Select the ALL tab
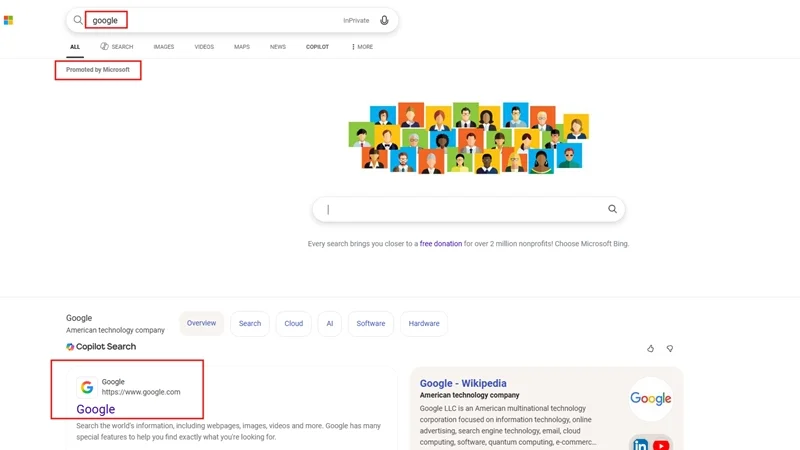800x450 pixels. pos(75,47)
